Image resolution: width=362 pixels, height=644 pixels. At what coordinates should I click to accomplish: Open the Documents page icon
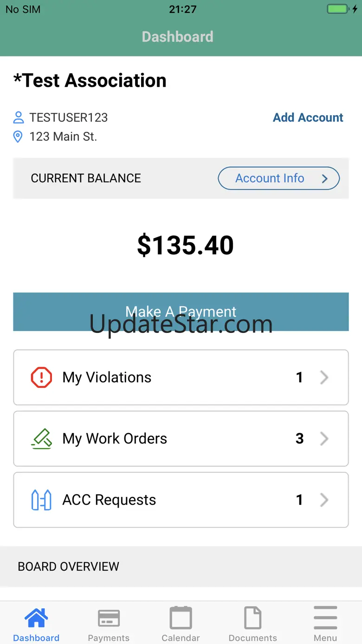tap(253, 618)
